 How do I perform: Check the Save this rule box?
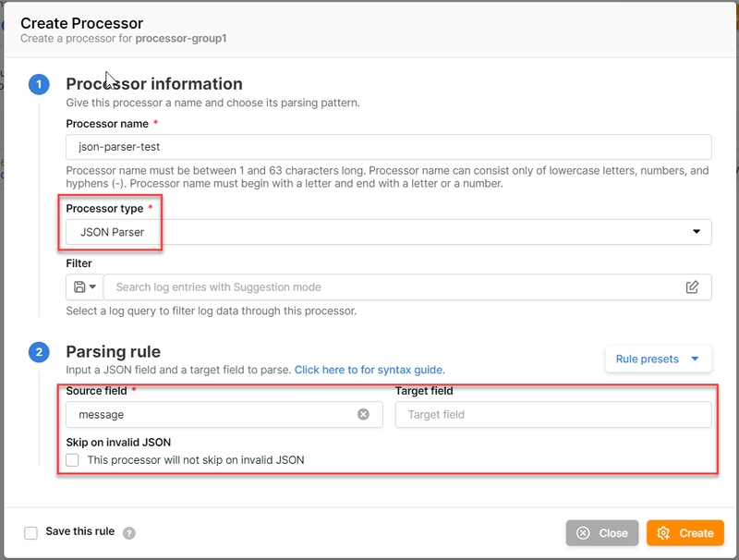point(31,532)
